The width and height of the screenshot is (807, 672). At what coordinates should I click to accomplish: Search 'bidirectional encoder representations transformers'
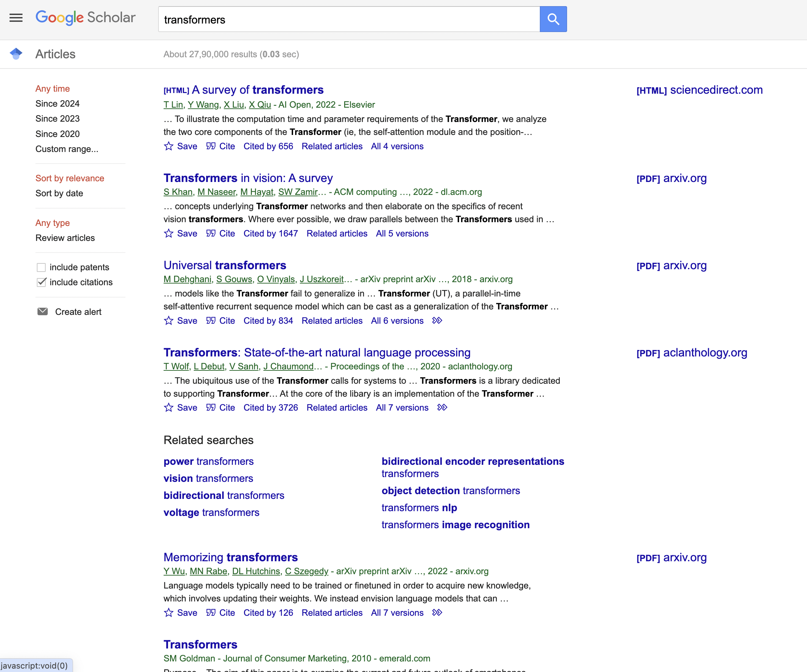point(473,468)
